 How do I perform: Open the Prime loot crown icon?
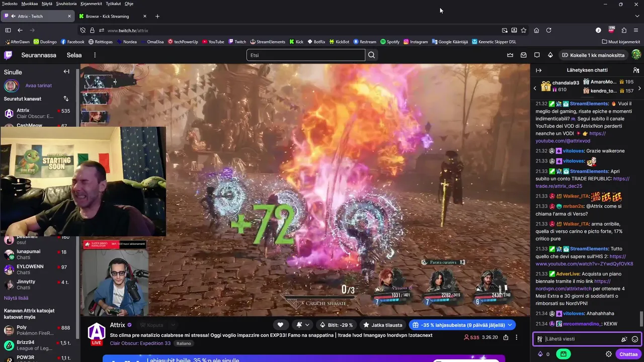pos(510,55)
